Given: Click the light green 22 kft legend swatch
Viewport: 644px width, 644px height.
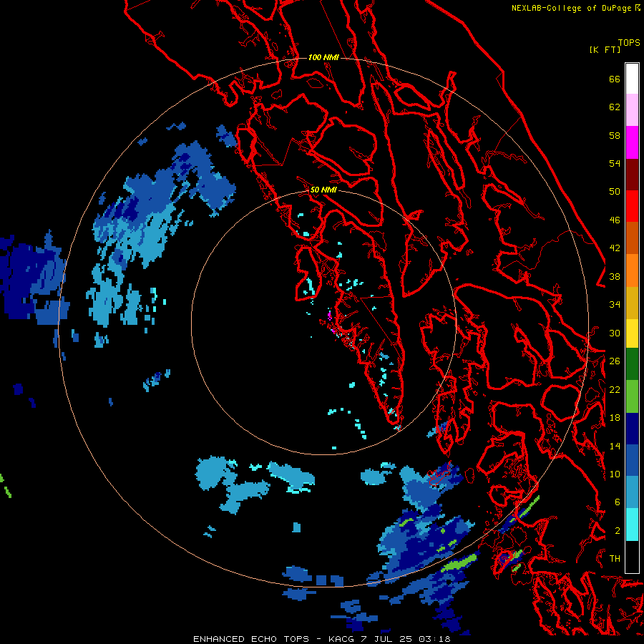Looking at the screenshot, I should pyautogui.click(x=632, y=396).
